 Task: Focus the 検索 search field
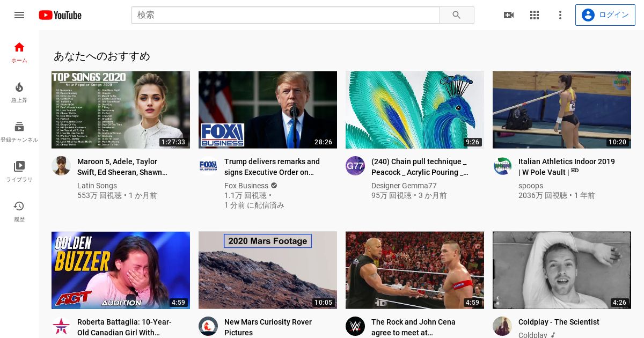click(x=286, y=15)
